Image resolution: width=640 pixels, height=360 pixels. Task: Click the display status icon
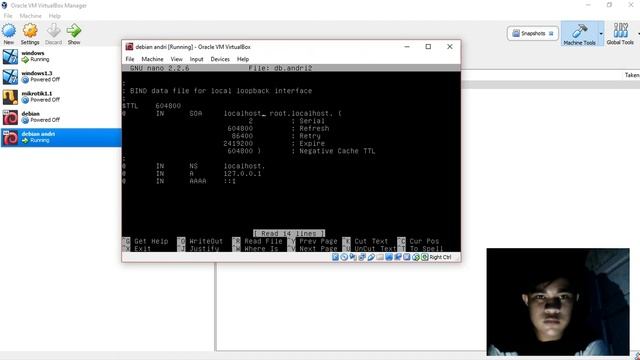pos(389,257)
